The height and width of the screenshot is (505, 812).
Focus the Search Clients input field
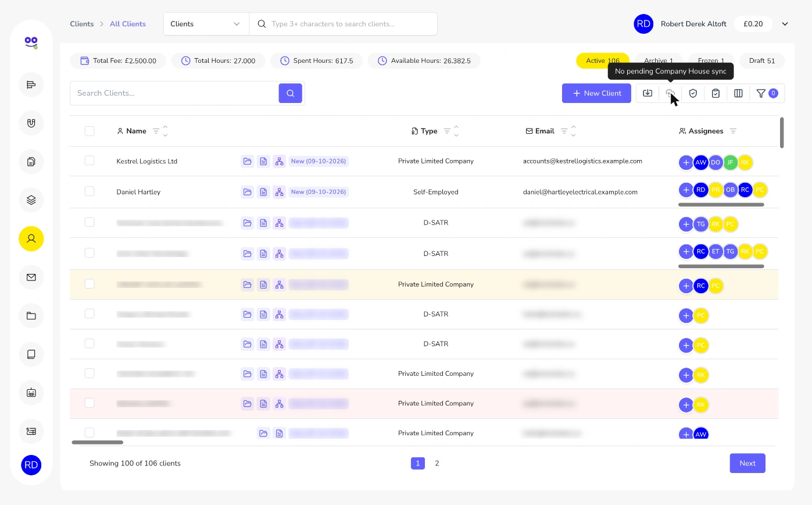coord(174,93)
